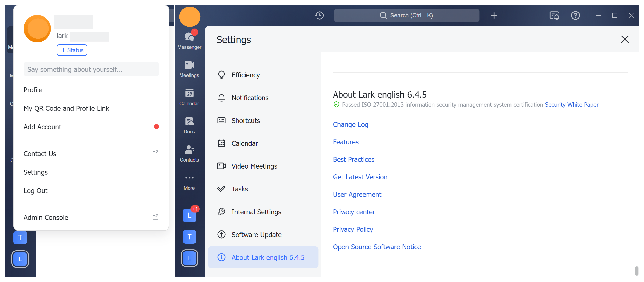Open the Security White Paper link
This screenshot has height=282, width=644.
pos(572,105)
